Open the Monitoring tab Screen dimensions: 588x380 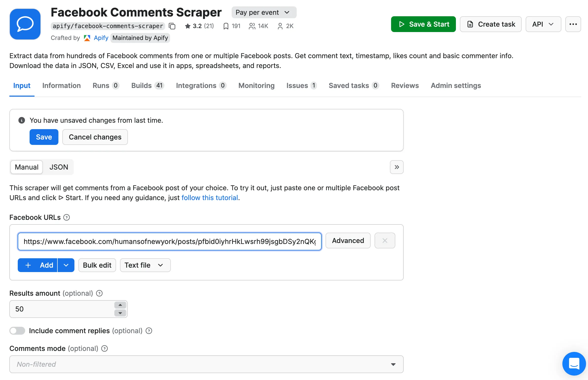pos(256,86)
